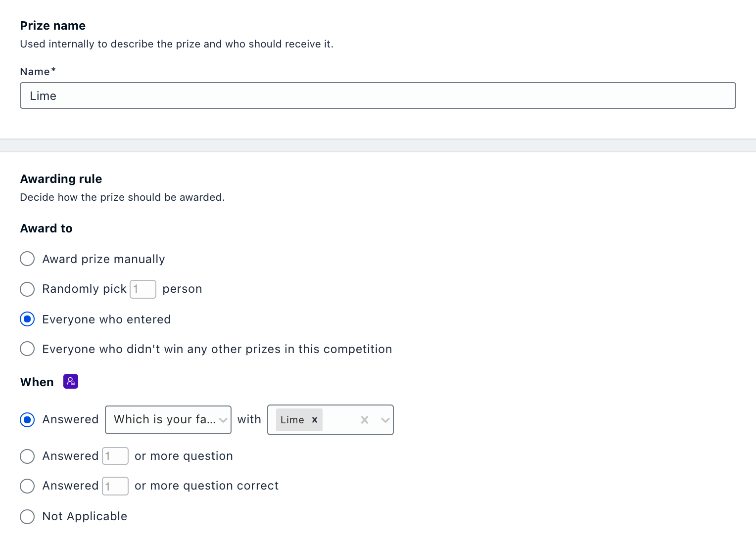Screen dimensions: 756x540
Task: Open the 'Which is your fa...' question dropdown
Action: (168, 420)
